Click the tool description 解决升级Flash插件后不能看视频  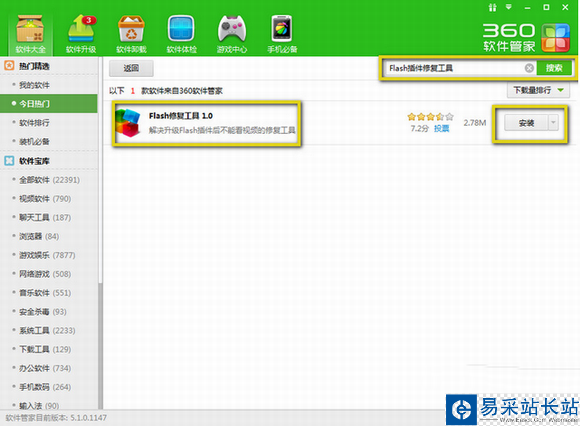[222, 130]
